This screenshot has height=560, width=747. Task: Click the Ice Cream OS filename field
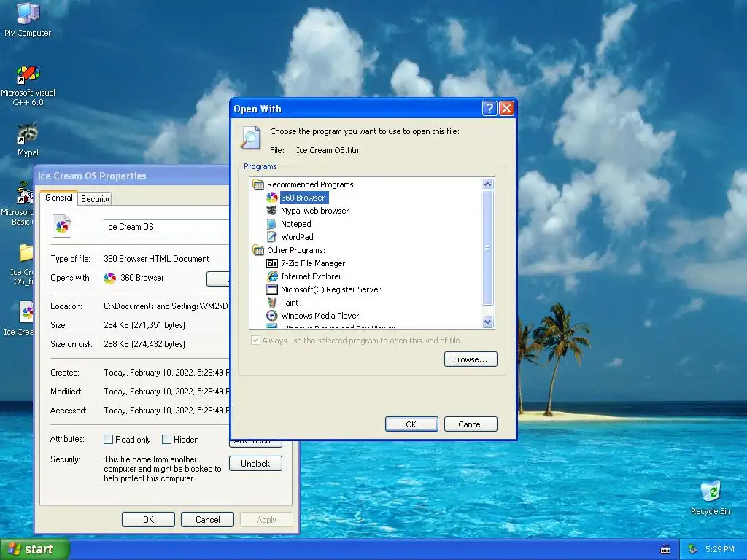167,227
